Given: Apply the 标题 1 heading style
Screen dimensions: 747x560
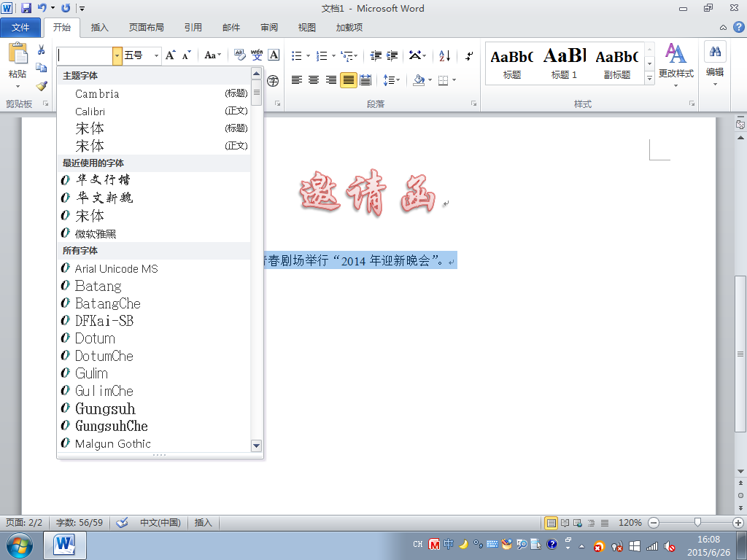Looking at the screenshot, I should click(564, 63).
